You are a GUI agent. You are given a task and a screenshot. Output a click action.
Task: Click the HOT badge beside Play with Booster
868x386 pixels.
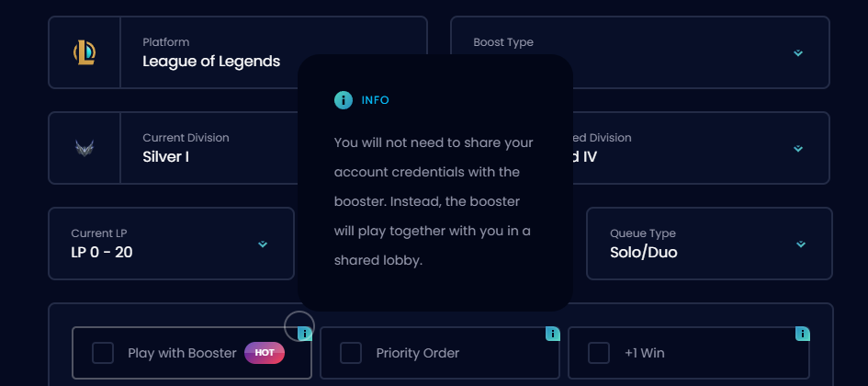point(265,353)
